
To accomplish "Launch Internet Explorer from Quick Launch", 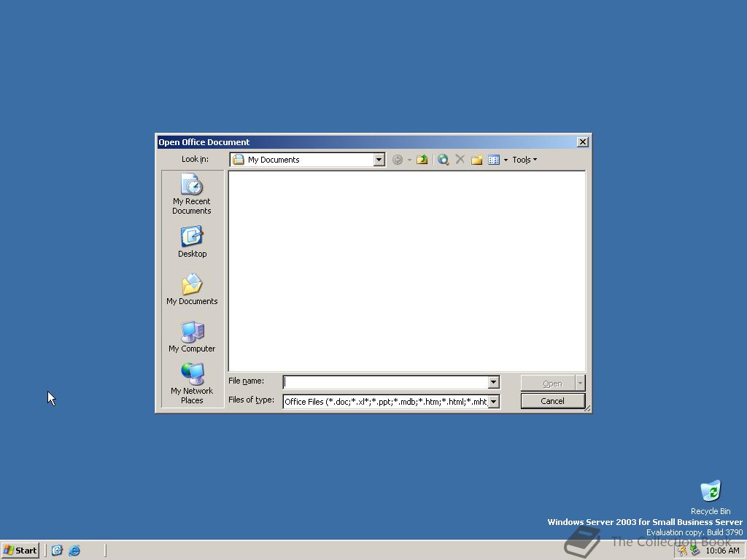I will tap(74, 551).
